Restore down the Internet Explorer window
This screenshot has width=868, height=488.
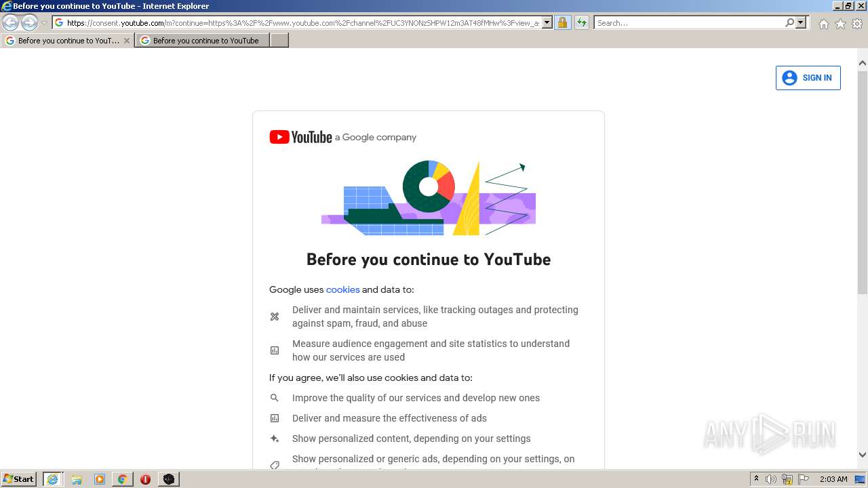(849, 6)
